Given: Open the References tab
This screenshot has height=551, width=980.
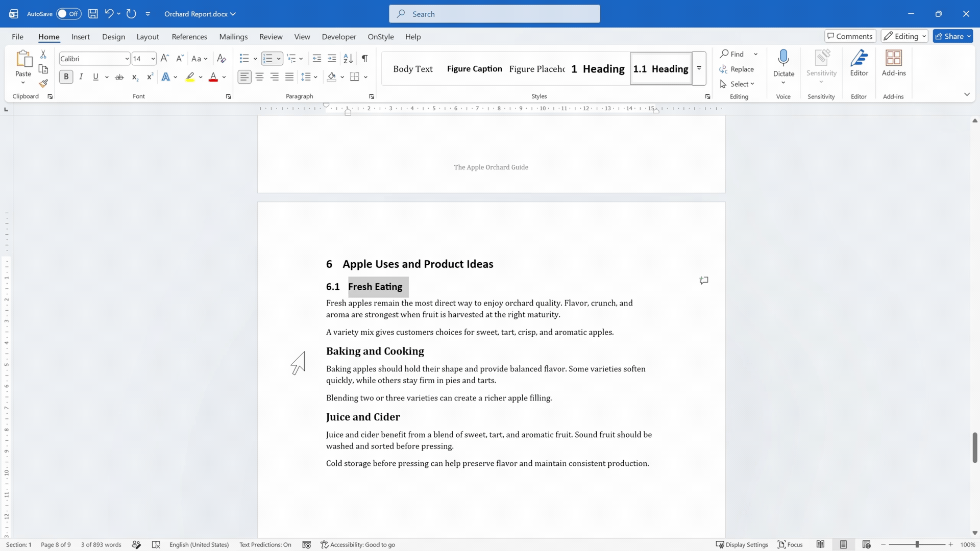Looking at the screenshot, I should [189, 37].
